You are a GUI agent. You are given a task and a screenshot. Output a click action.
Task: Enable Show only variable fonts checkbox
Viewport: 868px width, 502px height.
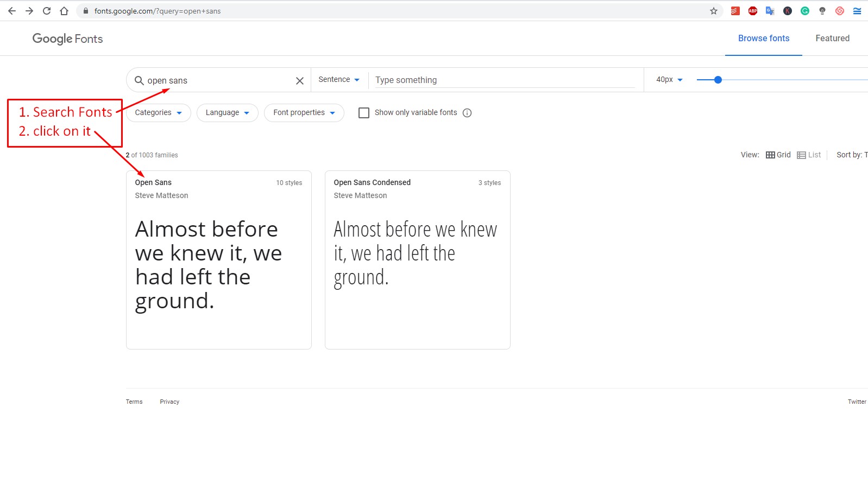(x=364, y=113)
